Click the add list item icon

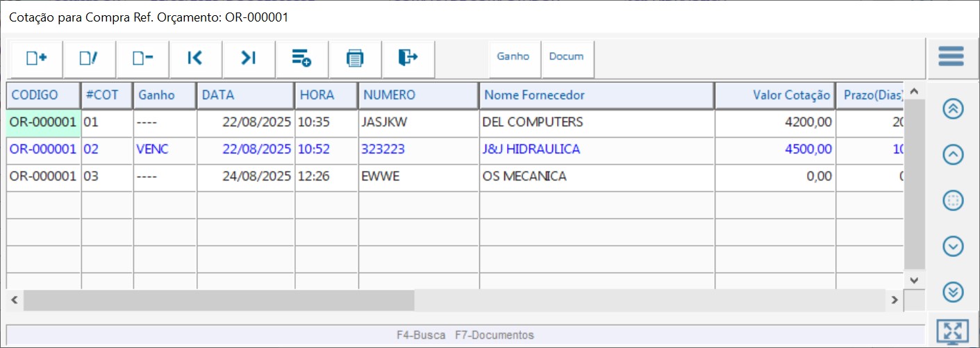[x=301, y=58]
